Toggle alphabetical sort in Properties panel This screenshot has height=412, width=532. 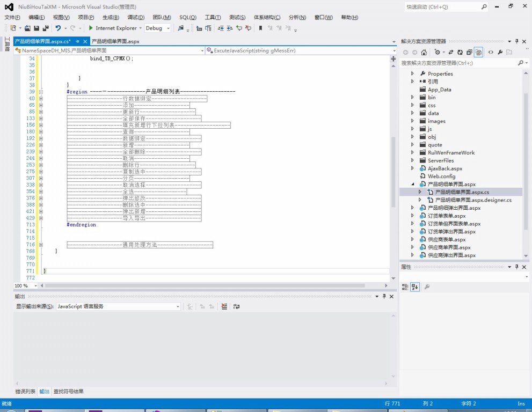415,287
